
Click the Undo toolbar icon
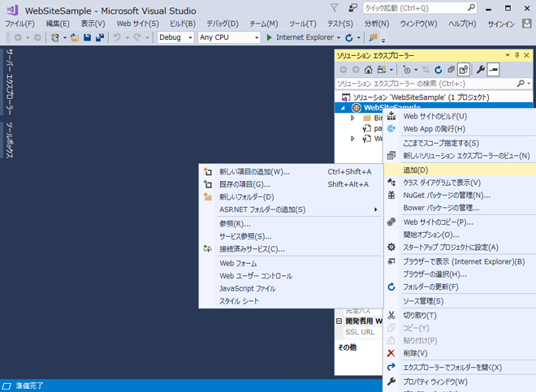pyautogui.click(x=117, y=37)
